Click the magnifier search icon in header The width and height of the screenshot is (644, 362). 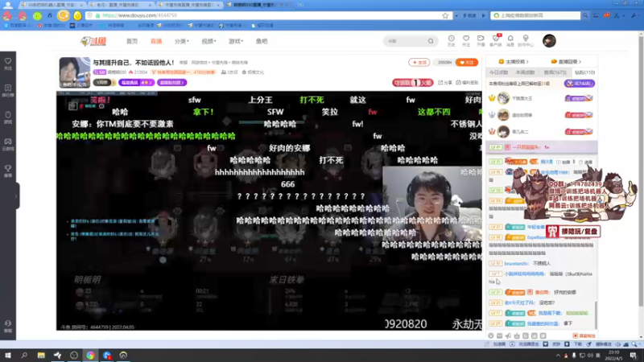(x=431, y=41)
